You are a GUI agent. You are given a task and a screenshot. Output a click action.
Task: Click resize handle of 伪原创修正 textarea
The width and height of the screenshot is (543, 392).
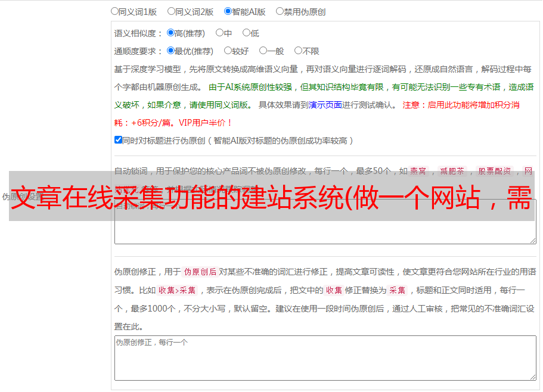click(533, 378)
